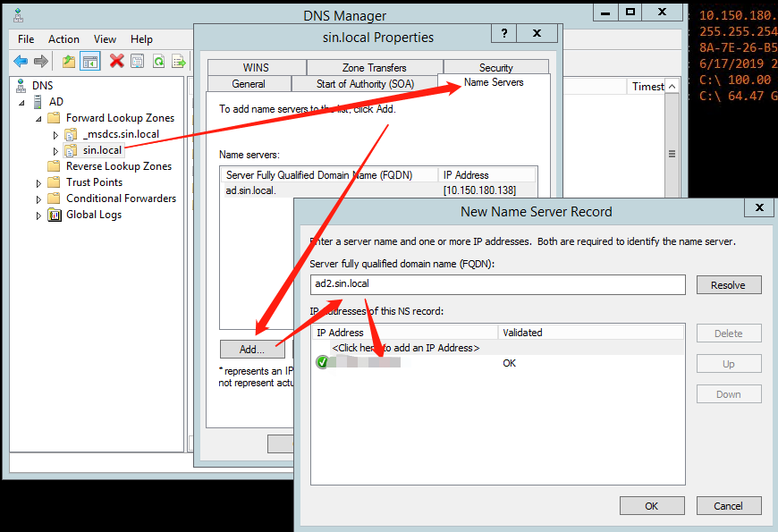Click the Global Logs icon

point(54,215)
